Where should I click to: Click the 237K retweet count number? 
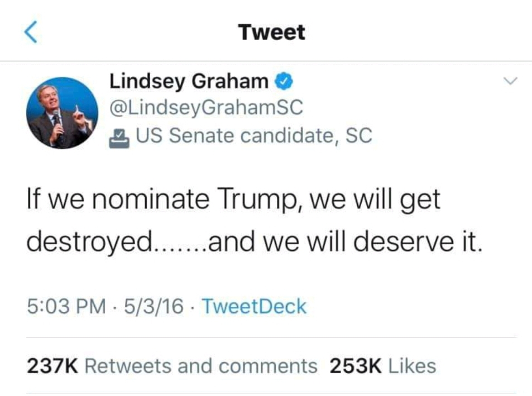click(x=52, y=366)
